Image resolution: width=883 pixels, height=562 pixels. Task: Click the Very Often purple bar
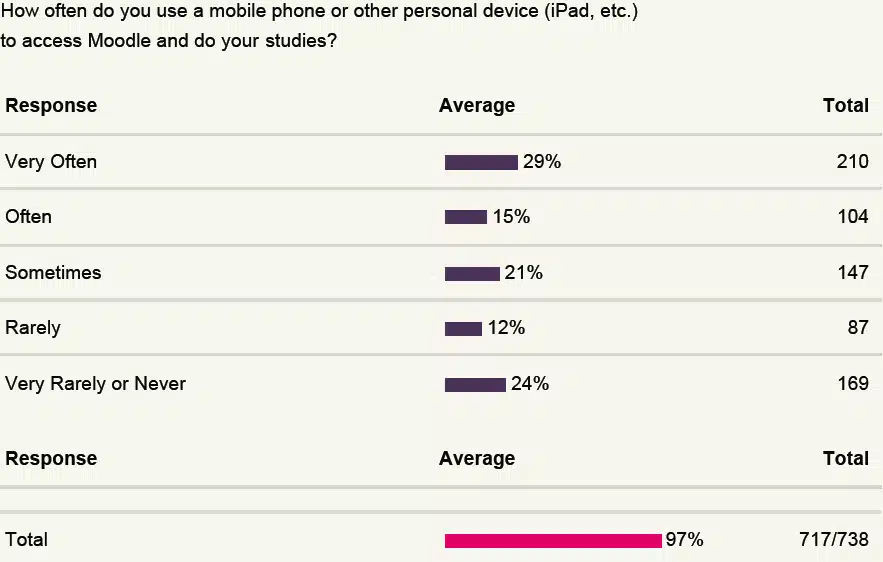pos(481,162)
